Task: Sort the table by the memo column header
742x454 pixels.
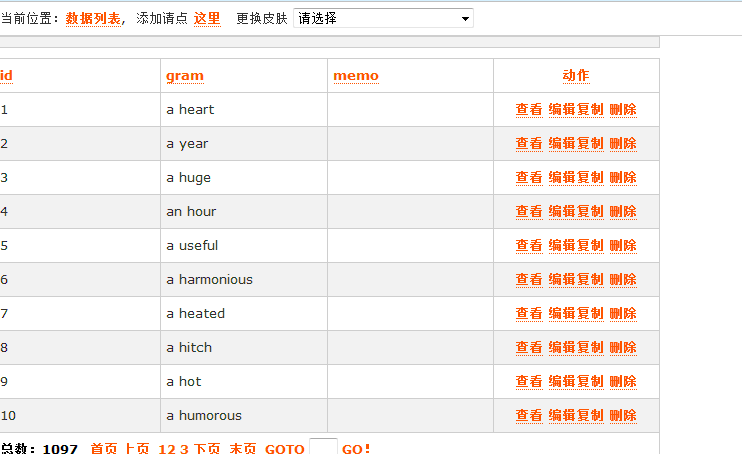Action: tap(356, 76)
